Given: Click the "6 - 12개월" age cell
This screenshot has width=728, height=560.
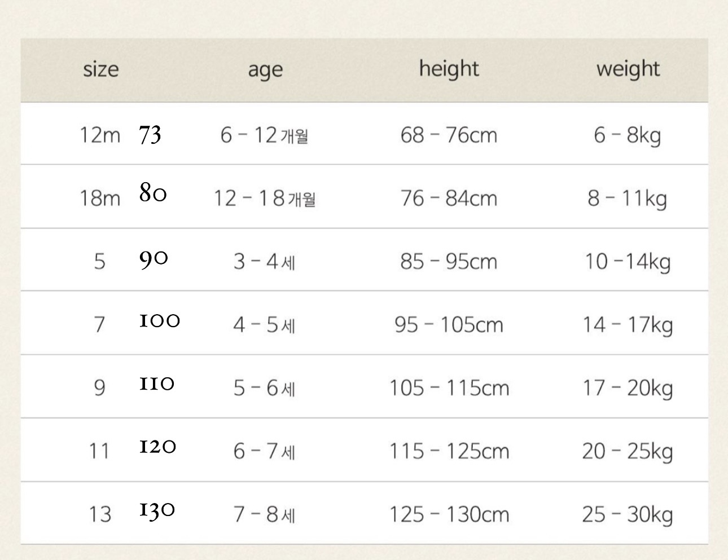Looking at the screenshot, I should coord(264,135).
